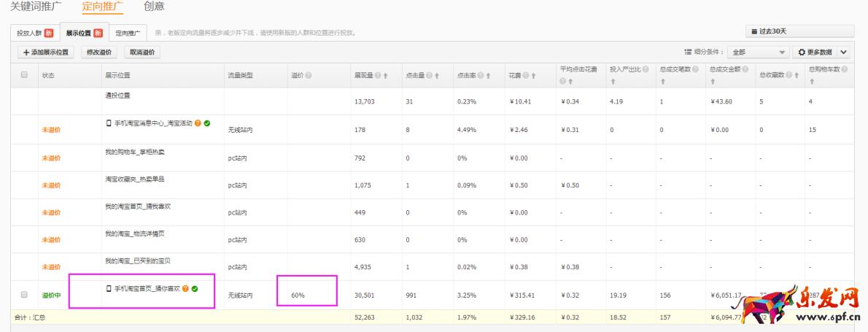Image resolution: width=868 pixels, height=332 pixels.
Task: Switch to the 关键词推广 tab
Action: pos(35,7)
